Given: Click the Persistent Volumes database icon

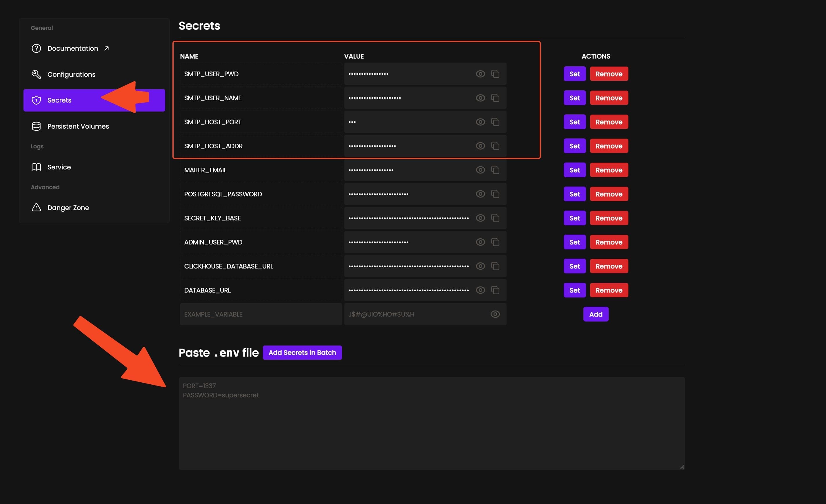Looking at the screenshot, I should pos(36,126).
